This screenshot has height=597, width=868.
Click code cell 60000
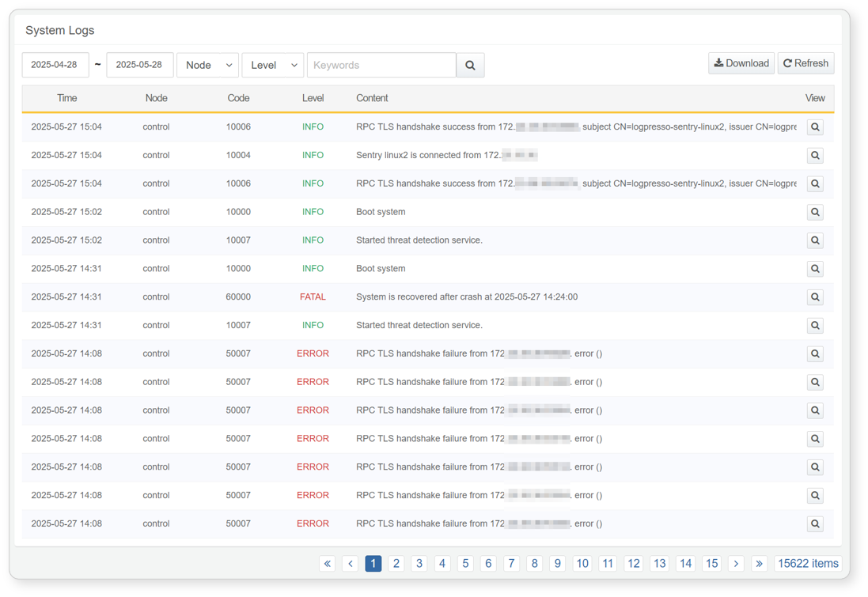coord(238,297)
